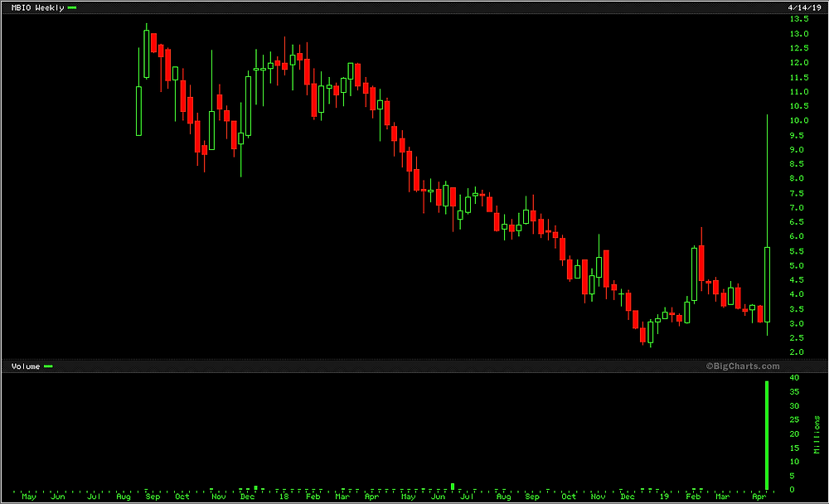The width and height of the screenshot is (829, 504).
Task: Click the May label at axis start
Action: [29, 497]
